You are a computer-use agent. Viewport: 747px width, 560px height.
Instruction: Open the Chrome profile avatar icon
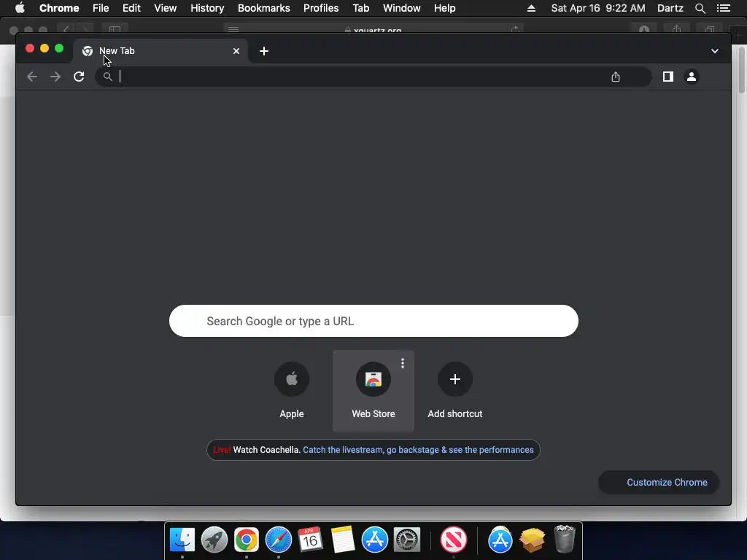pyautogui.click(x=692, y=77)
